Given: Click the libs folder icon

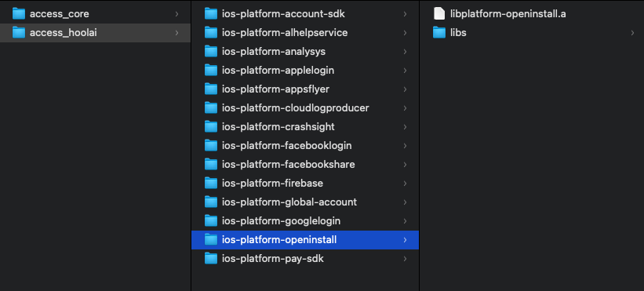Looking at the screenshot, I should coord(439,33).
